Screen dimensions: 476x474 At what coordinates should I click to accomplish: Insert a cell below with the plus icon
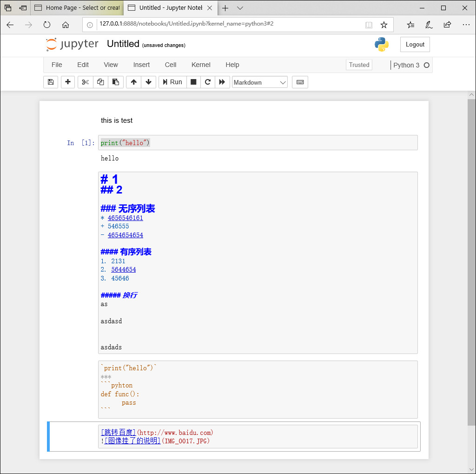(68, 82)
